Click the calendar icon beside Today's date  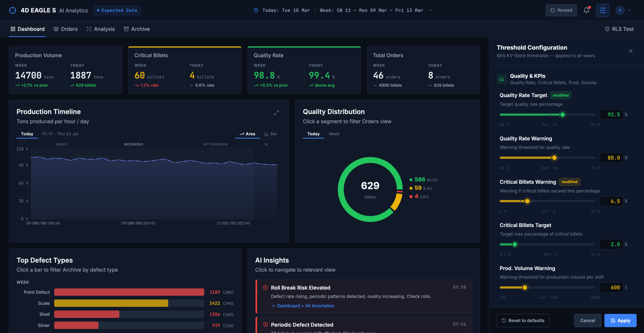tap(256, 10)
